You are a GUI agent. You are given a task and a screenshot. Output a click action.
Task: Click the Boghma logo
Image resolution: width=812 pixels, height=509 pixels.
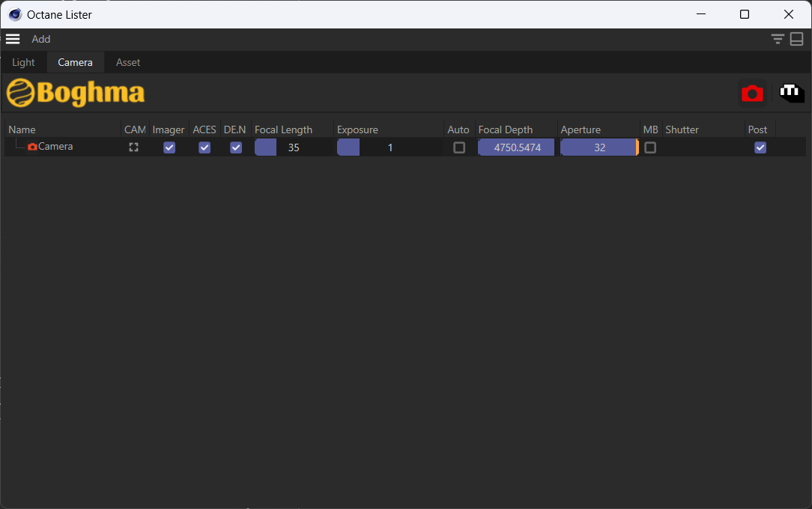76,93
